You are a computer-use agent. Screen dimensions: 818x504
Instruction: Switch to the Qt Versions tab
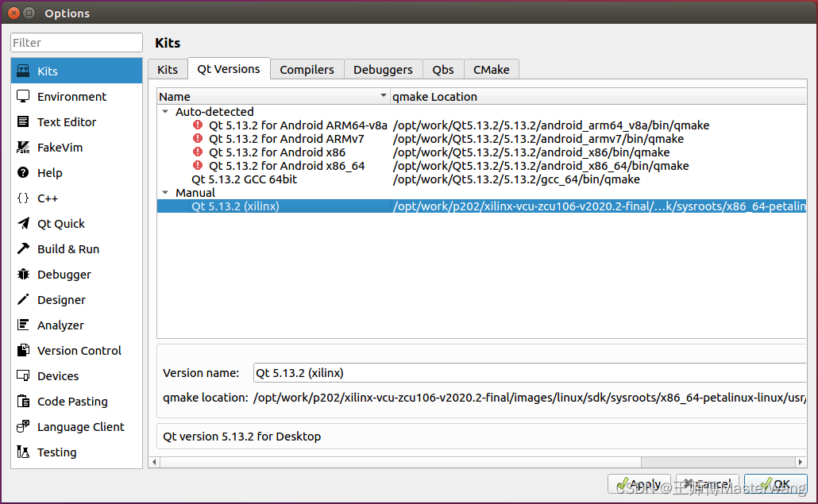pos(229,69)
